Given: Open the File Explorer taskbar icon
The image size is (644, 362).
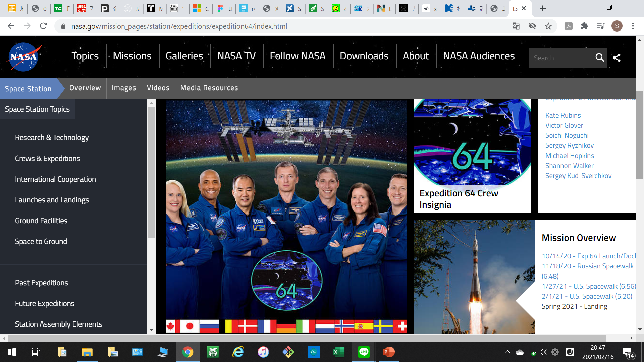Looking at the screenshot, I should 87,352.
